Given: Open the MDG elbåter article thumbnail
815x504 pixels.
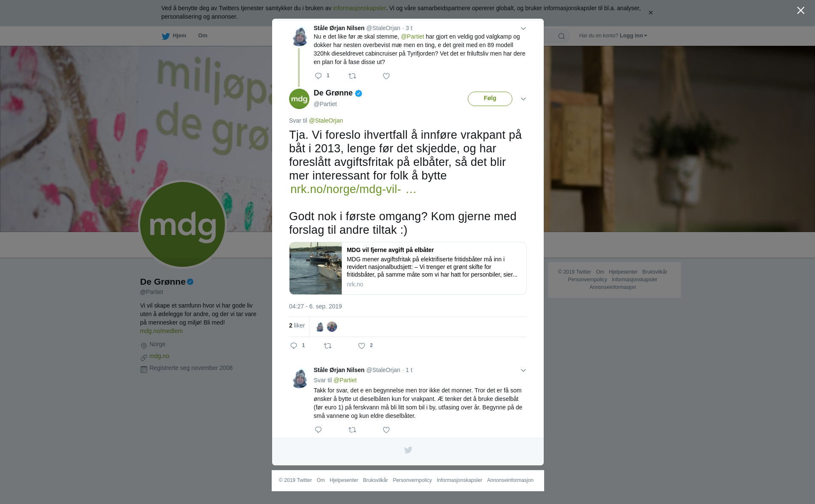Looking at the screenshot, I should [315, 268].
